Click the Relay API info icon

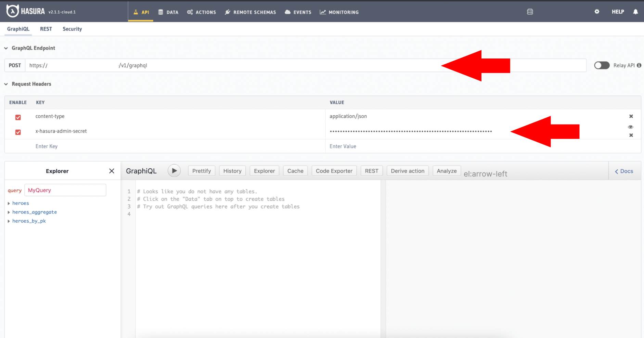pos(639,65)
